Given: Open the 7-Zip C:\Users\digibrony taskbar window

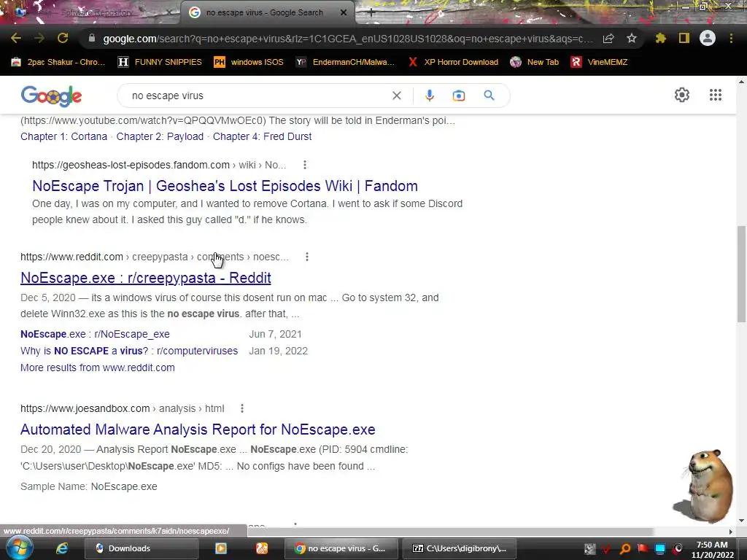Looking at the screenshot, I should 458,548.
